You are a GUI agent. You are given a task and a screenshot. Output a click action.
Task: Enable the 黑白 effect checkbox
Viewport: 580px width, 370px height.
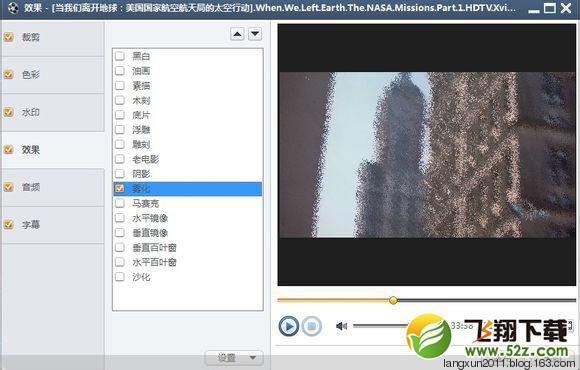pos(120,56)
